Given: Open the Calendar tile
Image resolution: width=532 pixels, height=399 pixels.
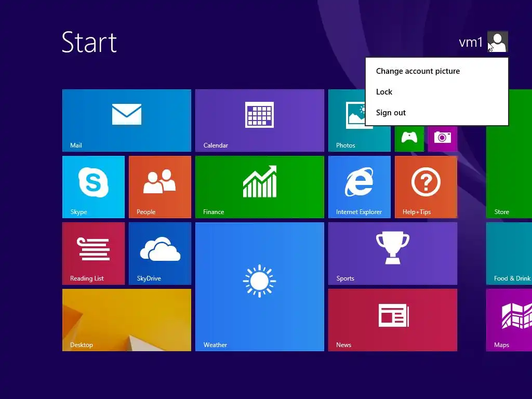Looking at the screenshot, I should click(x=260, y=121).
